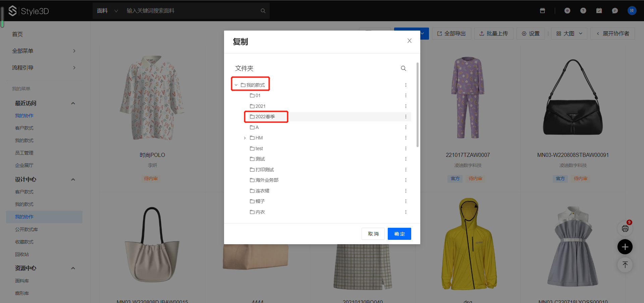Open the 221017TZAW0007 pajamas thumbnail

point(468,97)
